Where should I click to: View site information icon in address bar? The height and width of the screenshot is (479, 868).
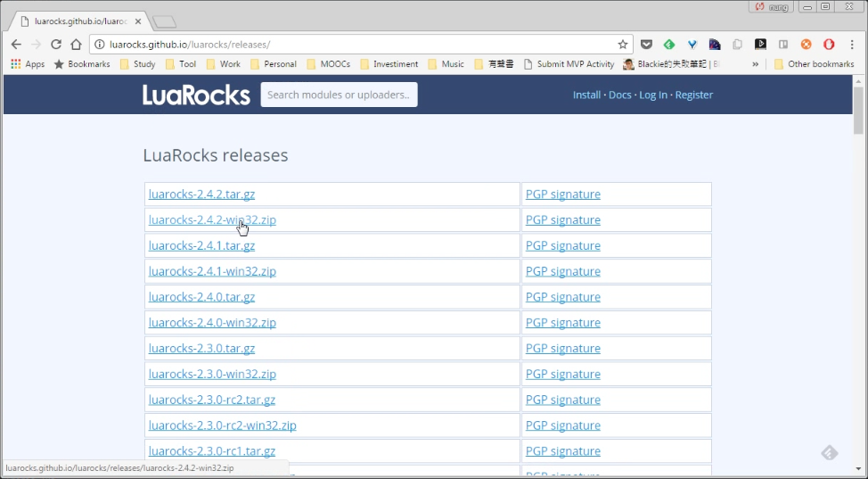click(100, 45)
